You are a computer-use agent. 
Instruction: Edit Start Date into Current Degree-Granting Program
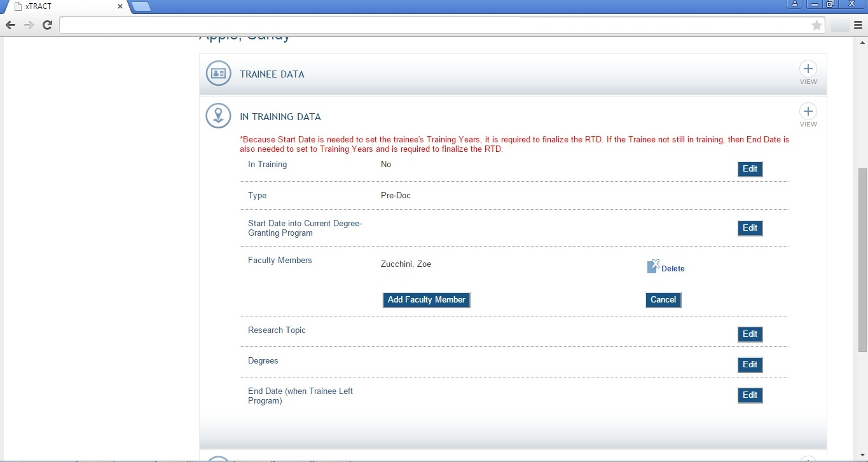pos(750,228)
